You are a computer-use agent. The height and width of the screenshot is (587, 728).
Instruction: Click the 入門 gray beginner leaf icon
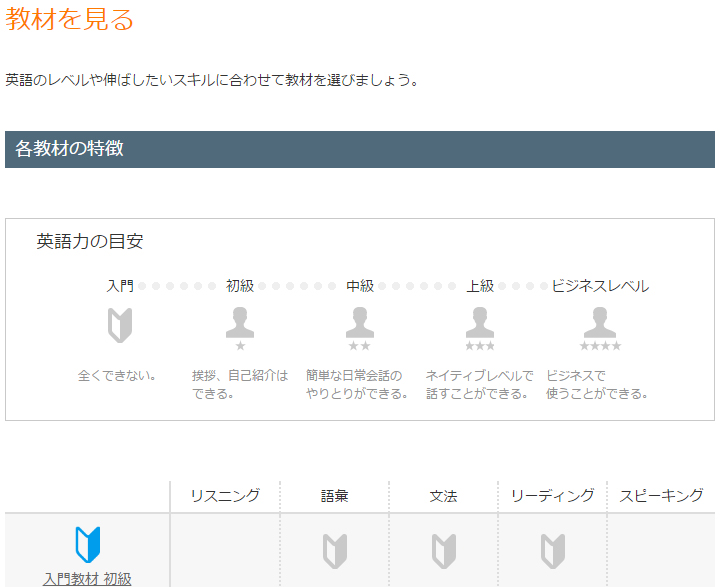[120, 325]
